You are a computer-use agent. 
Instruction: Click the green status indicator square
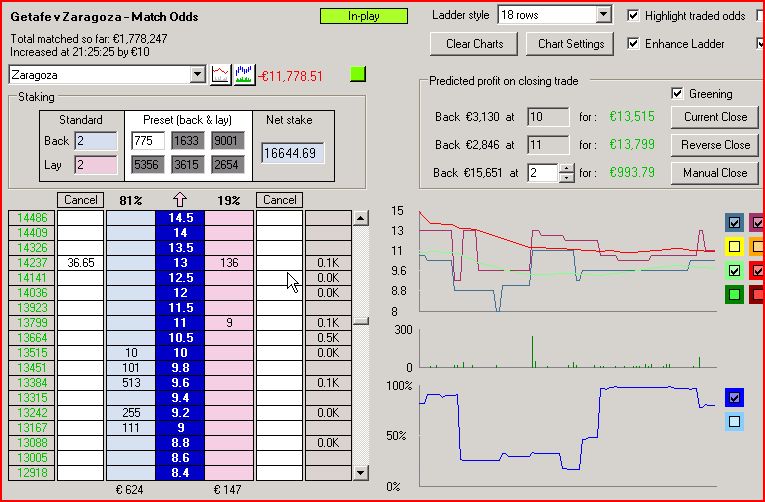[x=359, y=75]
